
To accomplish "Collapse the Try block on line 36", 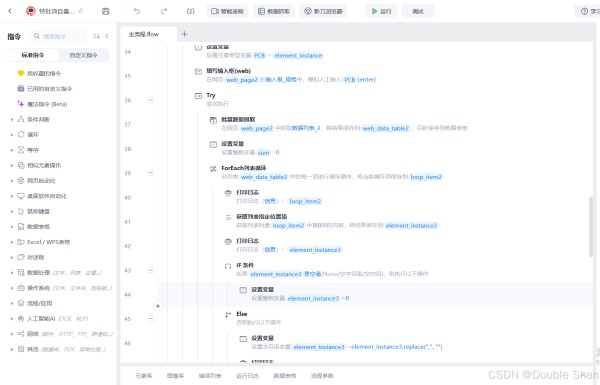I will 151,100.
